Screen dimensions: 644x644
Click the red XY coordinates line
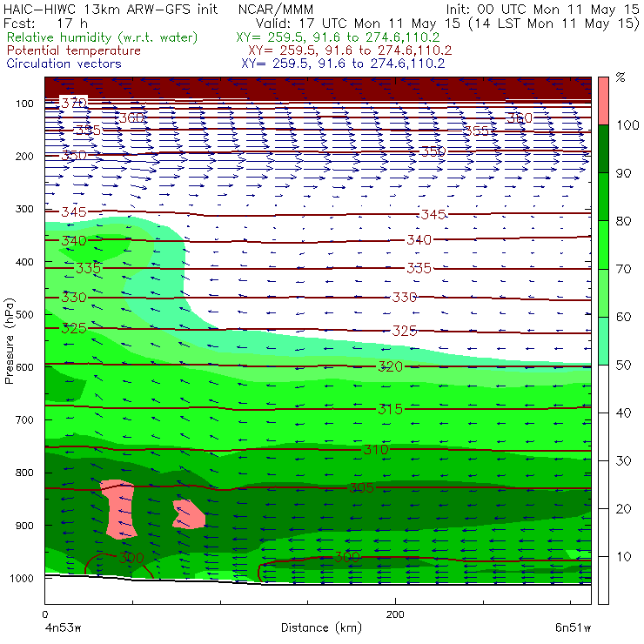(x=350, y=50)
